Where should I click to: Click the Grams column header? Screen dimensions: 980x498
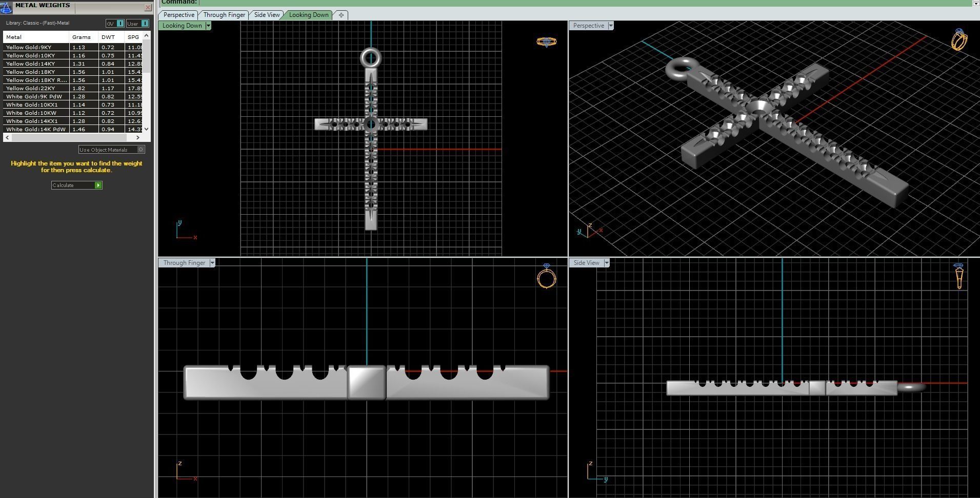pos(84,37)
